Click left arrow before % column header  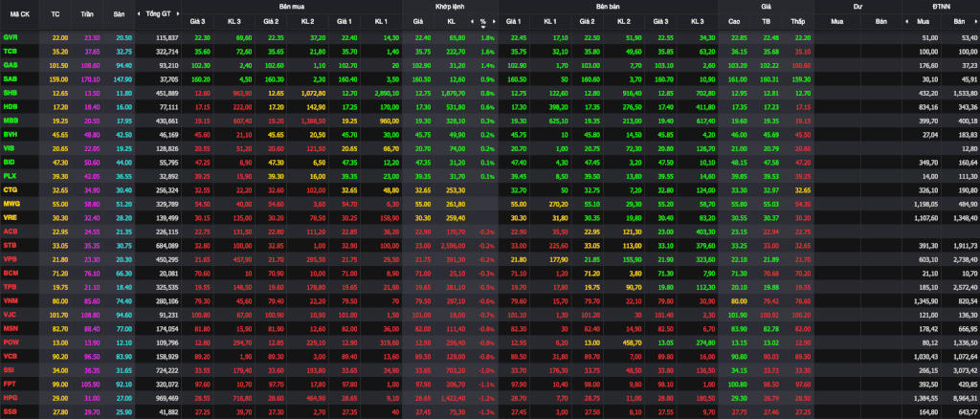pyautogui.click(x=472, y=21)
